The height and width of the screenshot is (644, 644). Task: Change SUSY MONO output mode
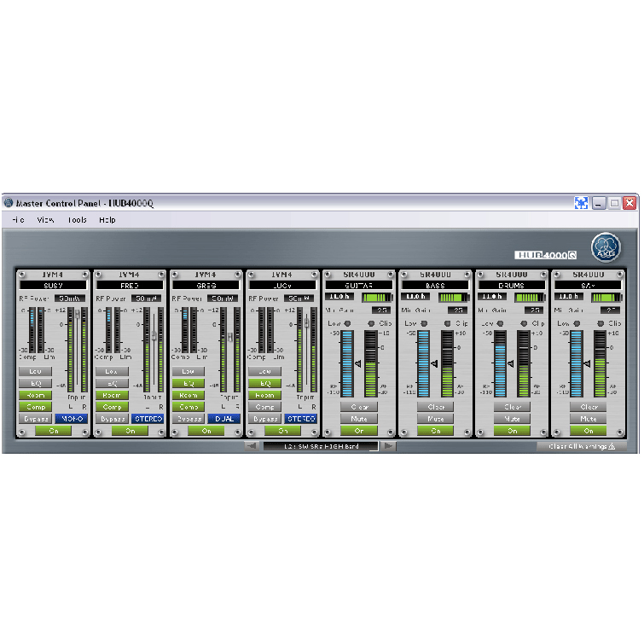click(71, 419)
